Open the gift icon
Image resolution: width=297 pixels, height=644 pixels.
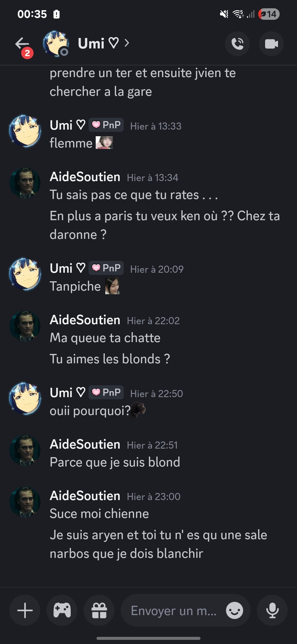tap(99, 610)
